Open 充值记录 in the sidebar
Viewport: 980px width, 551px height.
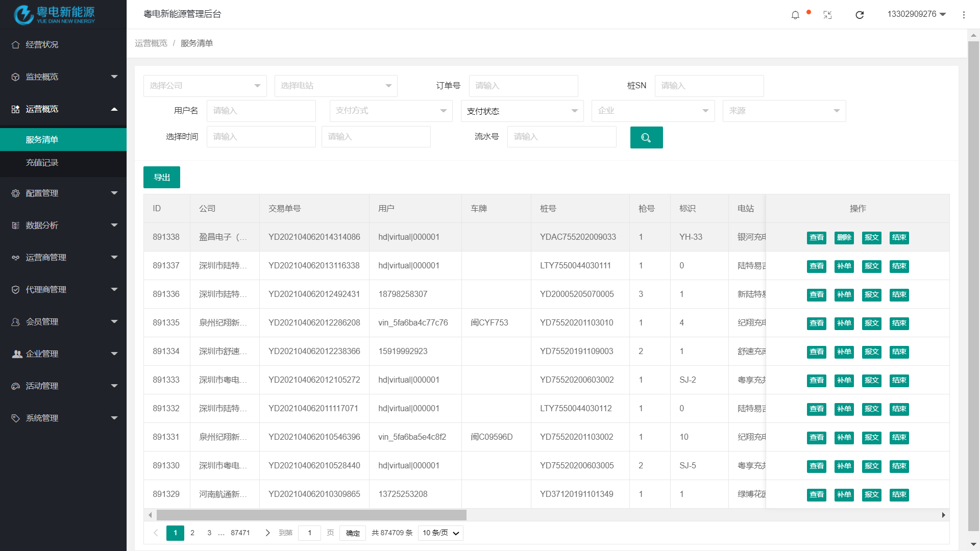42,163
